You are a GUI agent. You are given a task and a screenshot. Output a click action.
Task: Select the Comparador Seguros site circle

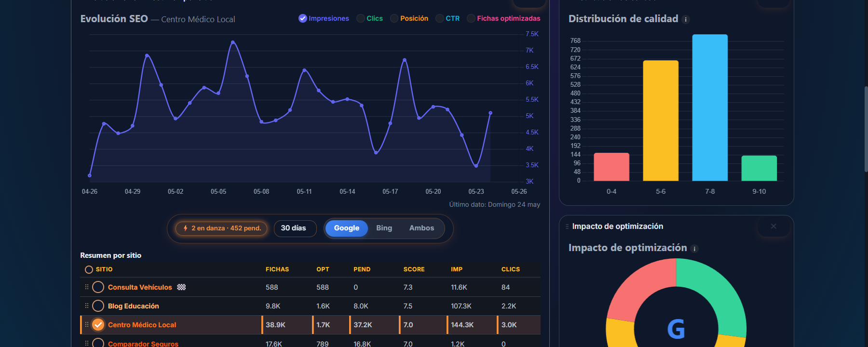pos(98,343)
